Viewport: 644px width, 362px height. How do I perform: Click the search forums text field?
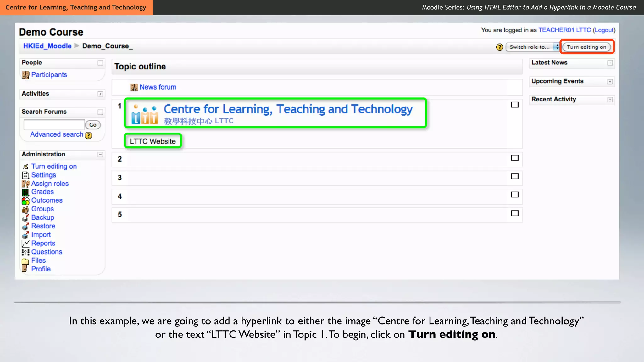point(54,125)
